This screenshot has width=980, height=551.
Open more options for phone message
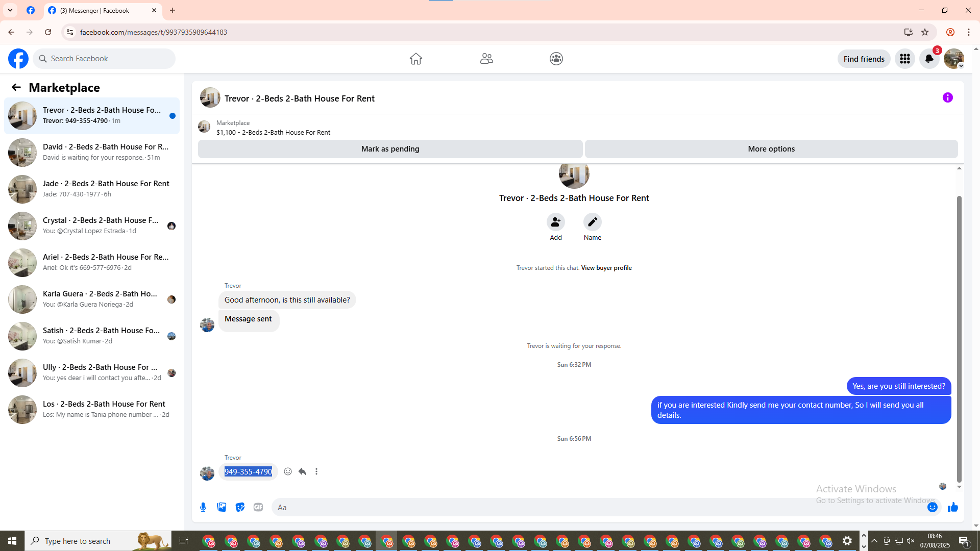(316, 471)
